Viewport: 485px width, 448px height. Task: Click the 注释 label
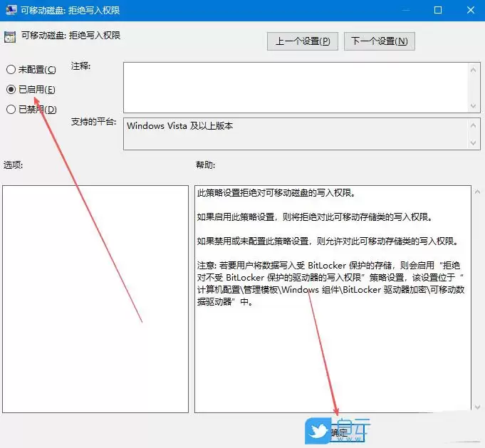80,66
